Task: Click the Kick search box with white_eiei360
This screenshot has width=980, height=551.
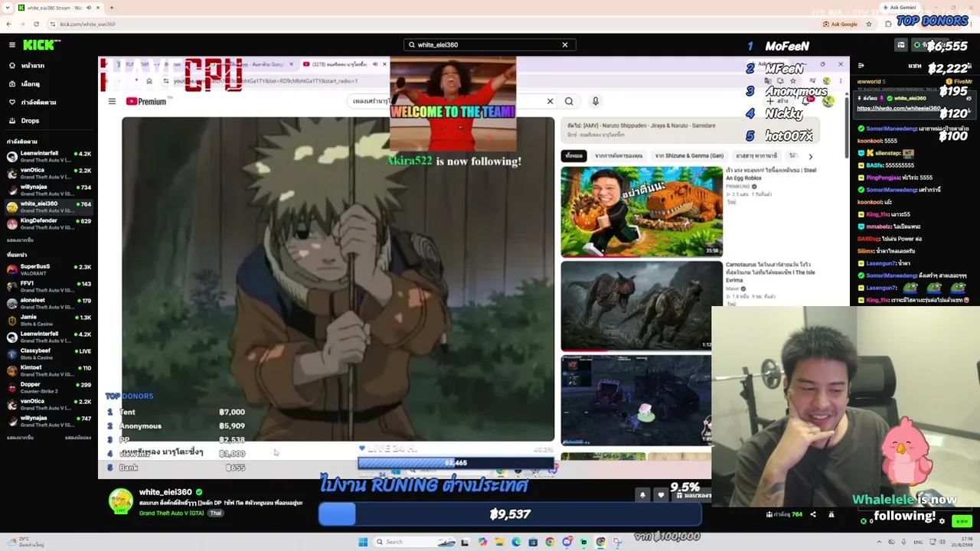Action: coord(489,45)
